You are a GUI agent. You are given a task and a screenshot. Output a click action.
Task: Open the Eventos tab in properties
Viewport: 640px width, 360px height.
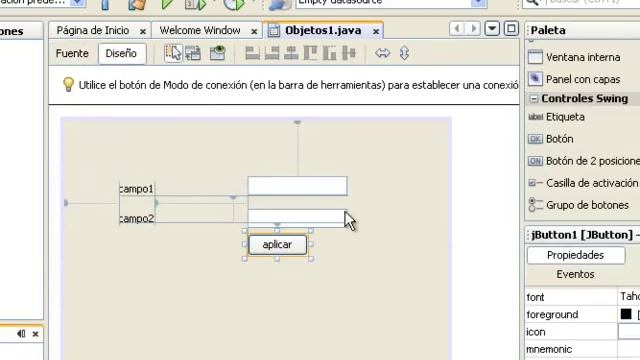(575, 274)
